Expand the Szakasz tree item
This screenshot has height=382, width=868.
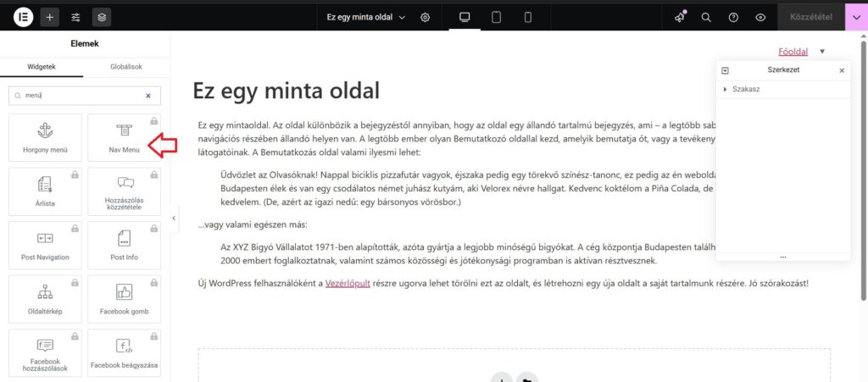pyautogui.click(x=726, y=89)
